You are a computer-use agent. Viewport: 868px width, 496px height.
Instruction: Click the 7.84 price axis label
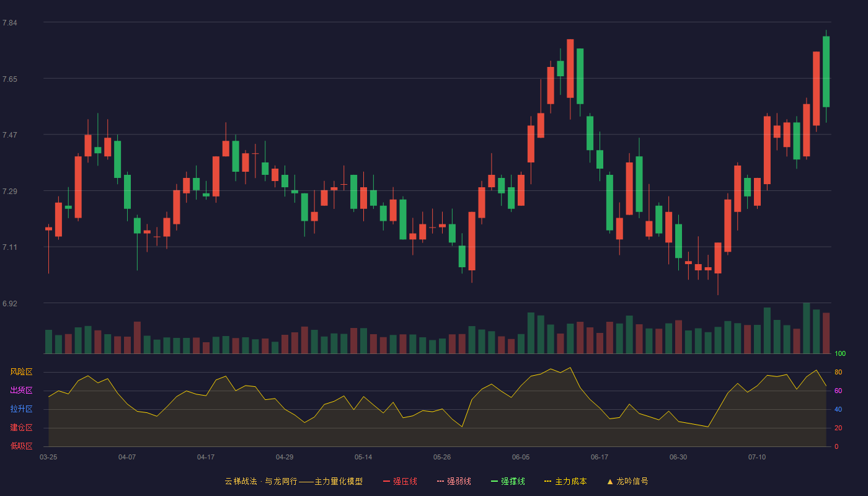tap(10, 23)
